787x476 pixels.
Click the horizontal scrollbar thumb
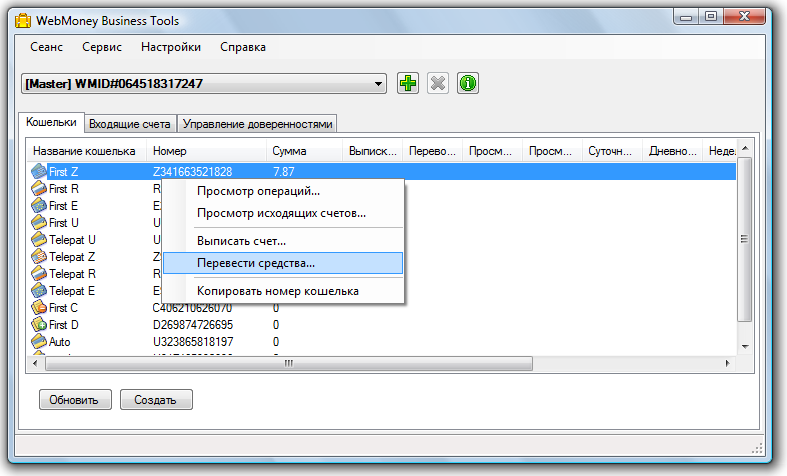[289, 363]
